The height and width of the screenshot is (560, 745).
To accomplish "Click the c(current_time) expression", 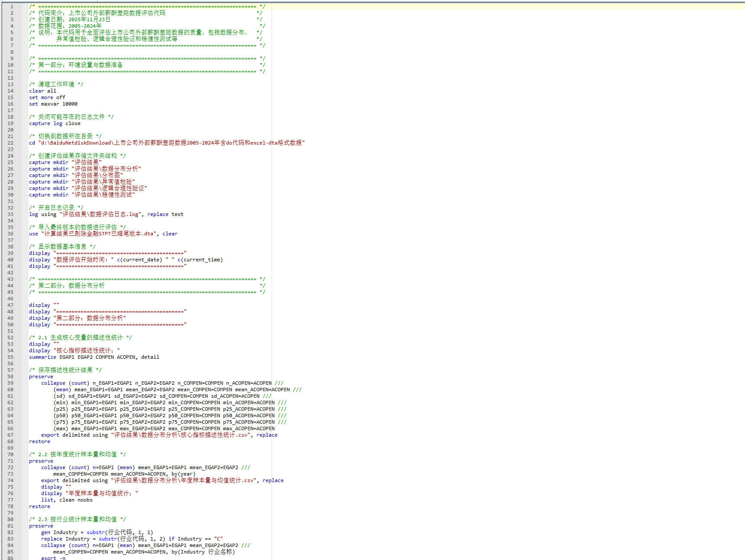I will tap(200, 260).
